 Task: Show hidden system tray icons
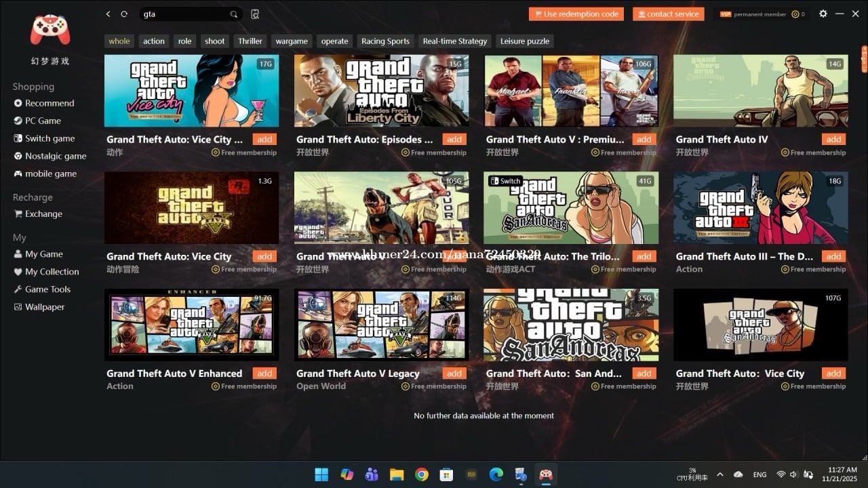720,474
